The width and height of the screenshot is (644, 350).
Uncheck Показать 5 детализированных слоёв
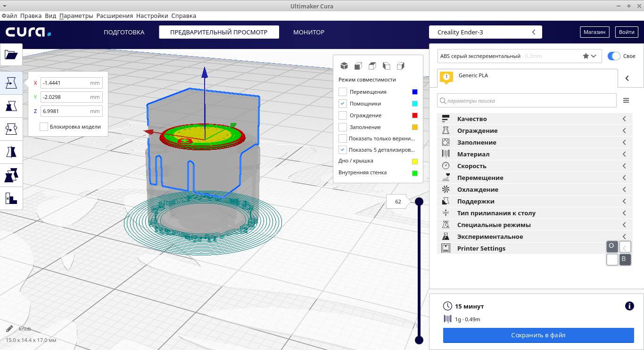coord(343,150)
